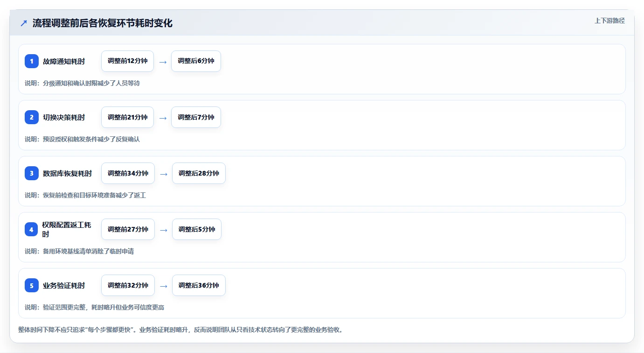Open the 上下游路径 link
The height and width of the screenshot is (353, 644).
point(609,21)
